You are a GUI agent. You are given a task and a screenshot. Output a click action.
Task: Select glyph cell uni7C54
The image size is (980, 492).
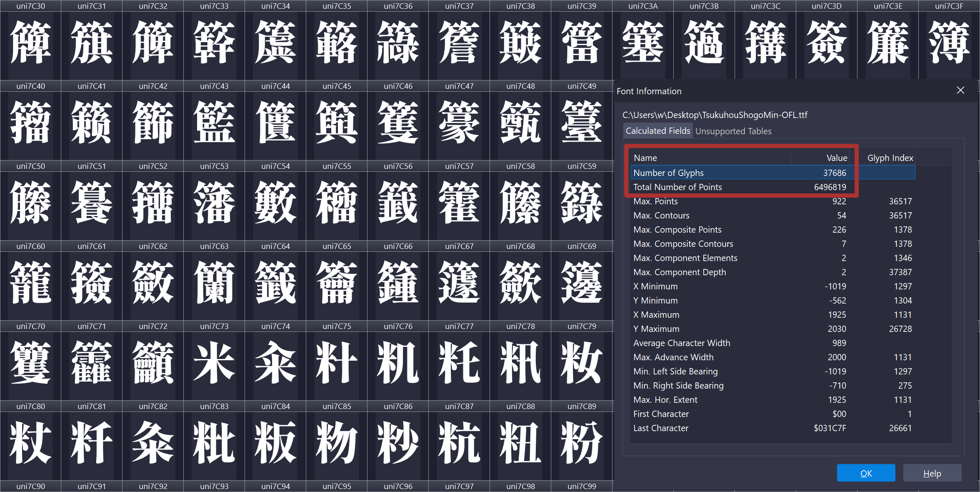[x=275, y=200]
